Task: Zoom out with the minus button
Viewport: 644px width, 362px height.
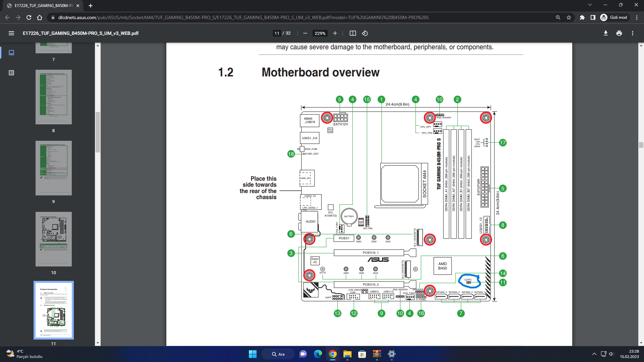Action: pos(305,33)
